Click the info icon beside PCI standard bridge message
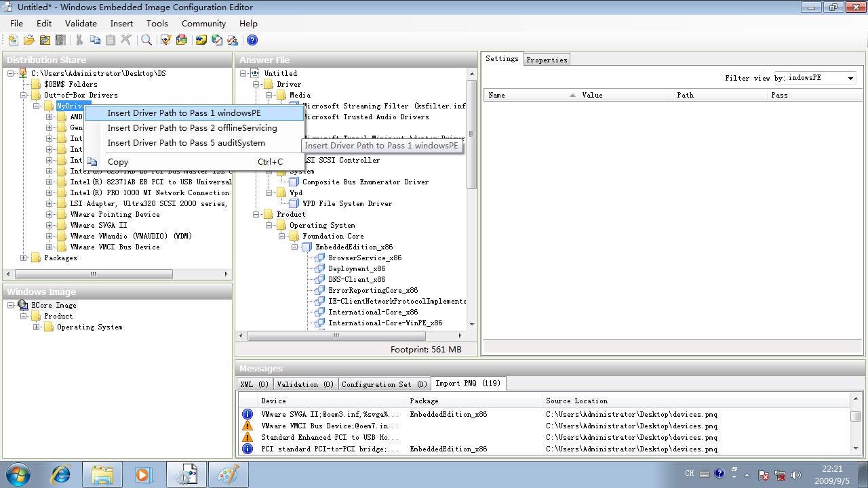The height and width of the screenshot is (488, 868). 248,449
